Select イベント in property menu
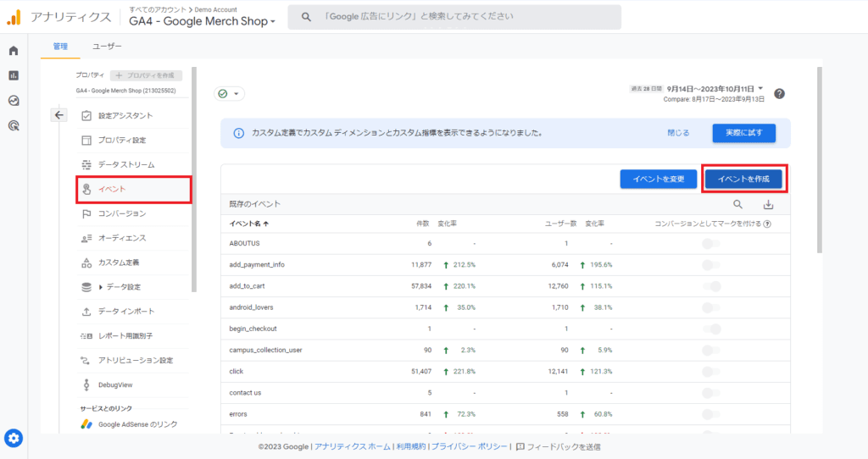Screen dimensions: 868x459 (x=134, y=190)
